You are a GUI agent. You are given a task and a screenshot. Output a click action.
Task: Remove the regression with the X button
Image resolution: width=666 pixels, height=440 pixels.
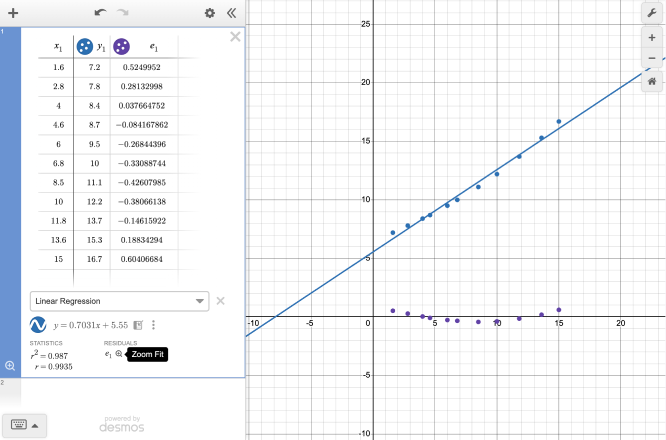pos(221,300)
